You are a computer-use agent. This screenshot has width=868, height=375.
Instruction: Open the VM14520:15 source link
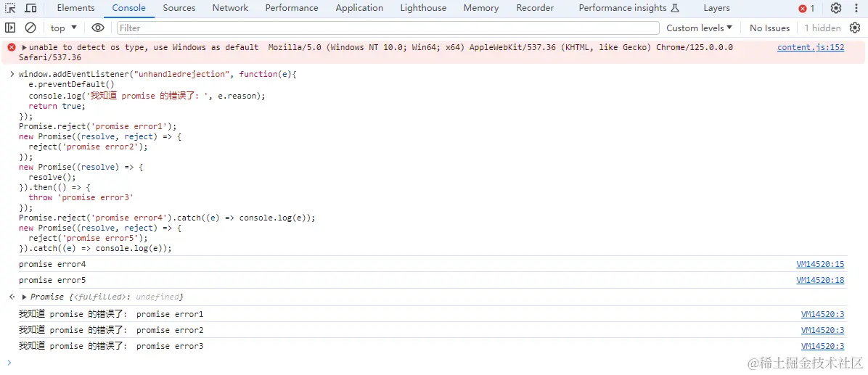pos(820,264)
